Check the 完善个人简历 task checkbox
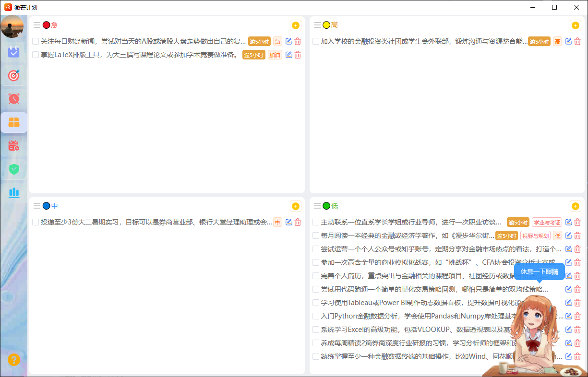This screenshot has width=588, height=377. 316,276
